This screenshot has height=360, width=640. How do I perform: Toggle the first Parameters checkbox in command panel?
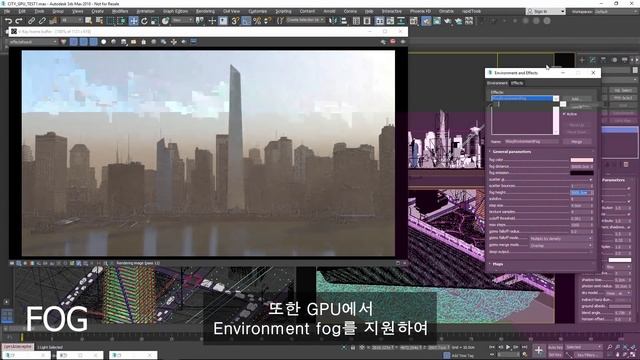pyautogui.click(x=629, y=189)
